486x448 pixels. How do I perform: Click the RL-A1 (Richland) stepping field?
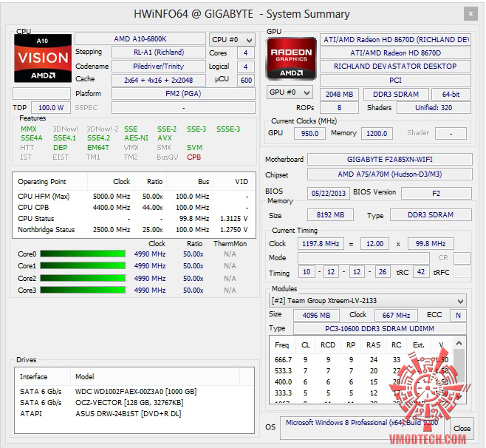tap(159, 52)
